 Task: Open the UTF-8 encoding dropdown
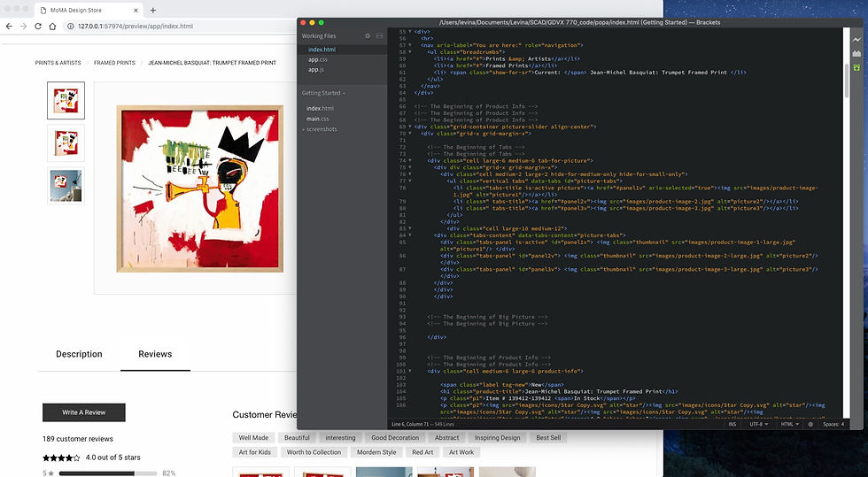tap(758, 425)
